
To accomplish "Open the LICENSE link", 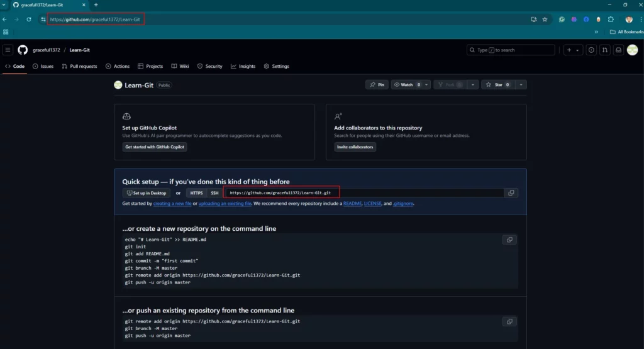I will point(372,204).
